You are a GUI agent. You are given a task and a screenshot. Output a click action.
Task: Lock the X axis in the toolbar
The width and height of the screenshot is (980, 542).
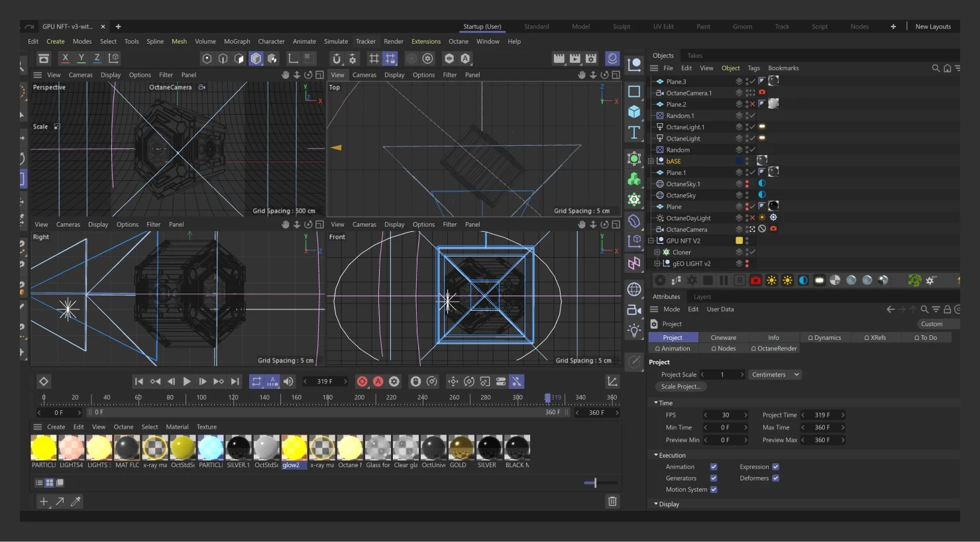[65, 58]
